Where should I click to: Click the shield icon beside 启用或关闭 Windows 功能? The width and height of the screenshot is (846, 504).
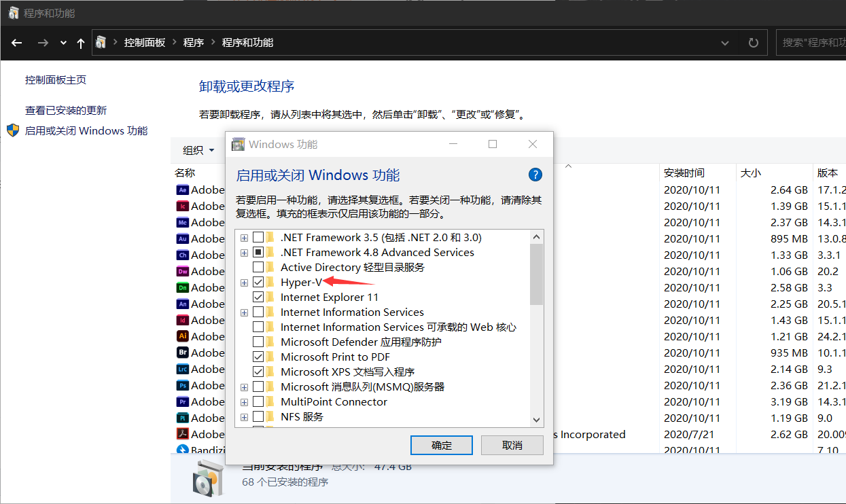click(x=13, y=130)
